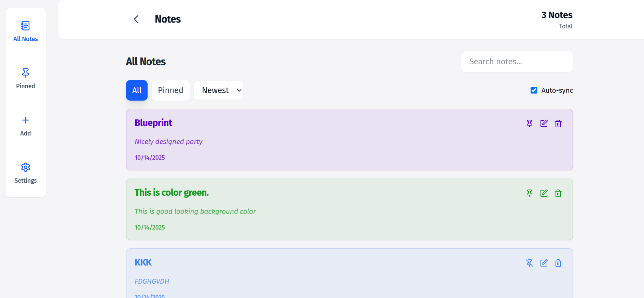This screenshot has height=298, width=644.
Task: Select the All filter tab
Action: 137,90
